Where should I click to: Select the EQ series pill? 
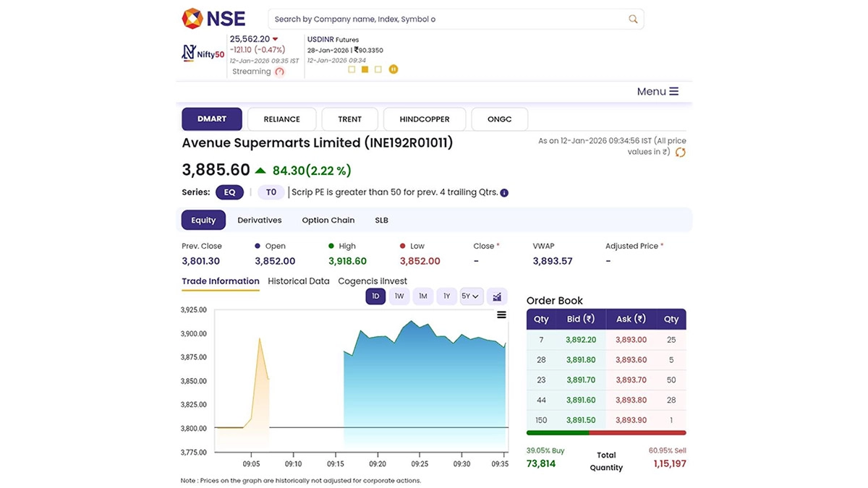[x=229, y=192]
